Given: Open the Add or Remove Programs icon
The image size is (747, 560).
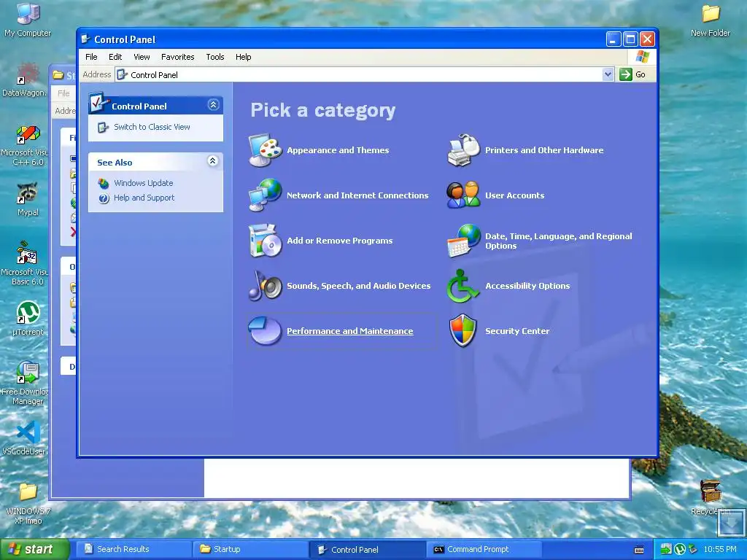Looking at the screenshot, I should coord(266,241).
